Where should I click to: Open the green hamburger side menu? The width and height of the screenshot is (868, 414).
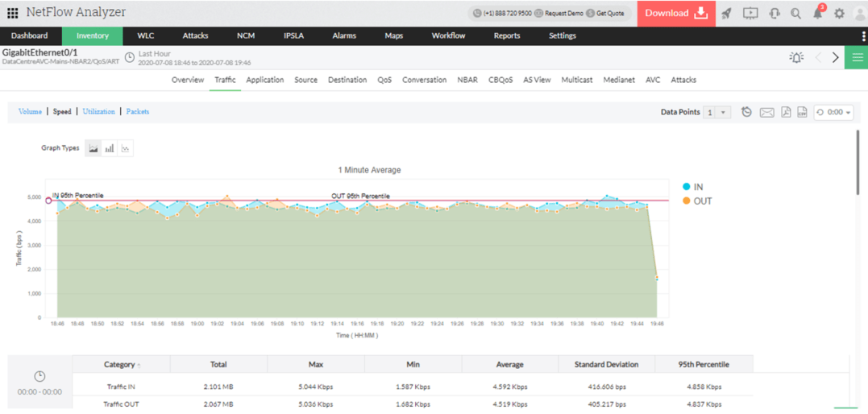857,57
